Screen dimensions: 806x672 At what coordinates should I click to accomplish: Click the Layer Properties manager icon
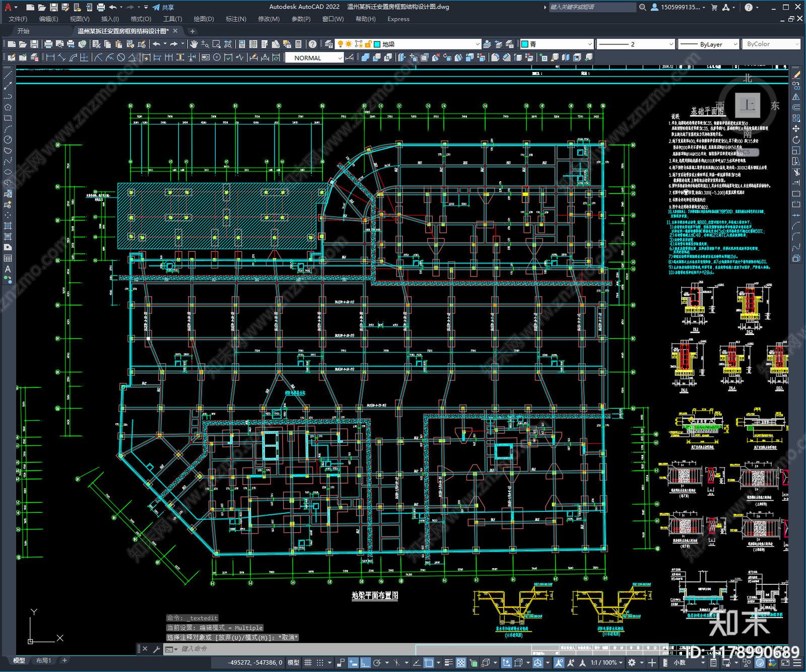click(328, 44)
